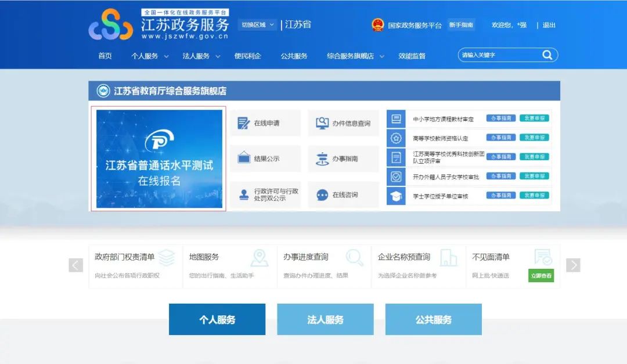Image resolution: width=627 pixels, height=364 pixels.
Task: Expand the 综合服务旗舰店 navigation chevron
Action: (382, 56)
